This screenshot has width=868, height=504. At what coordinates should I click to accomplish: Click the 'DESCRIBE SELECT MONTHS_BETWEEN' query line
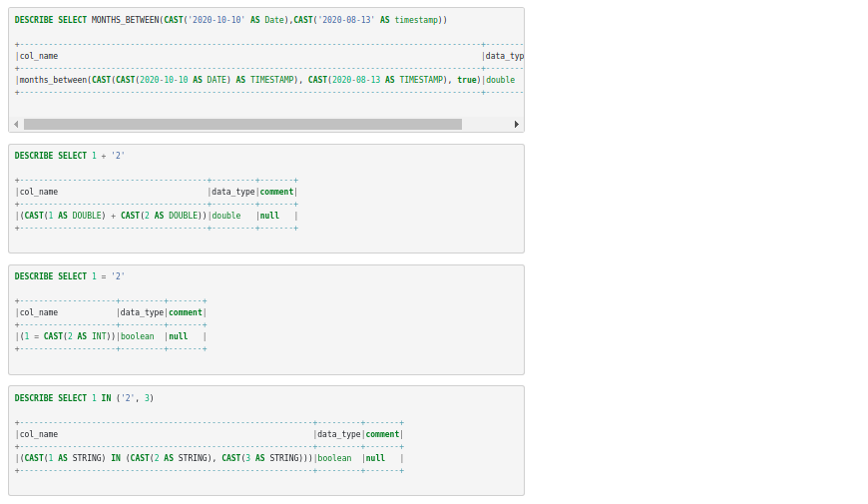230,20
